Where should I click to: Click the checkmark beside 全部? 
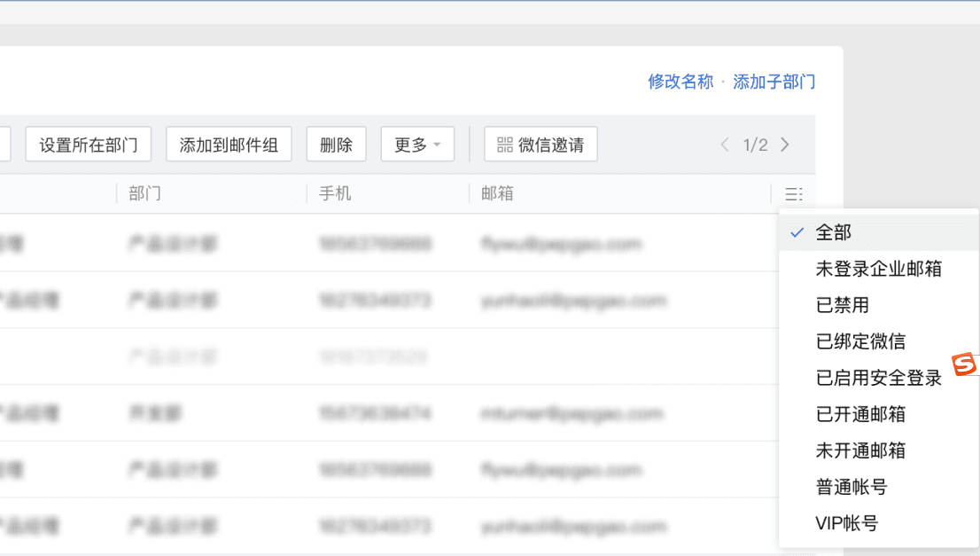(x=798, y=231)
